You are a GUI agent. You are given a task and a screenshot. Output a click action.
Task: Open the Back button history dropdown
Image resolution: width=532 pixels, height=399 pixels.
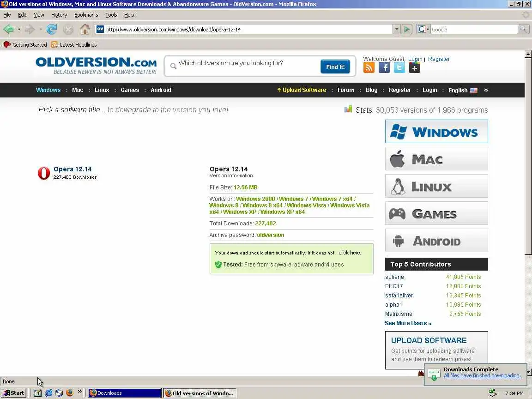tap(19, 30)
